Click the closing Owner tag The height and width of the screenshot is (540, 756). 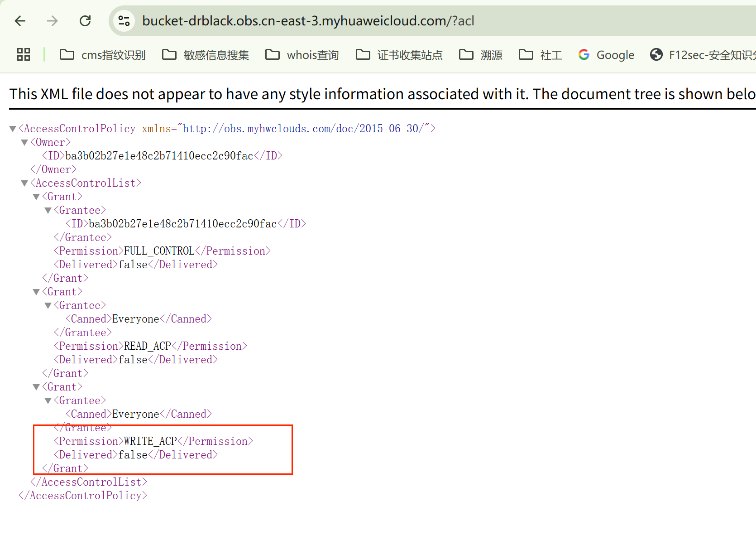pos(53,169)
